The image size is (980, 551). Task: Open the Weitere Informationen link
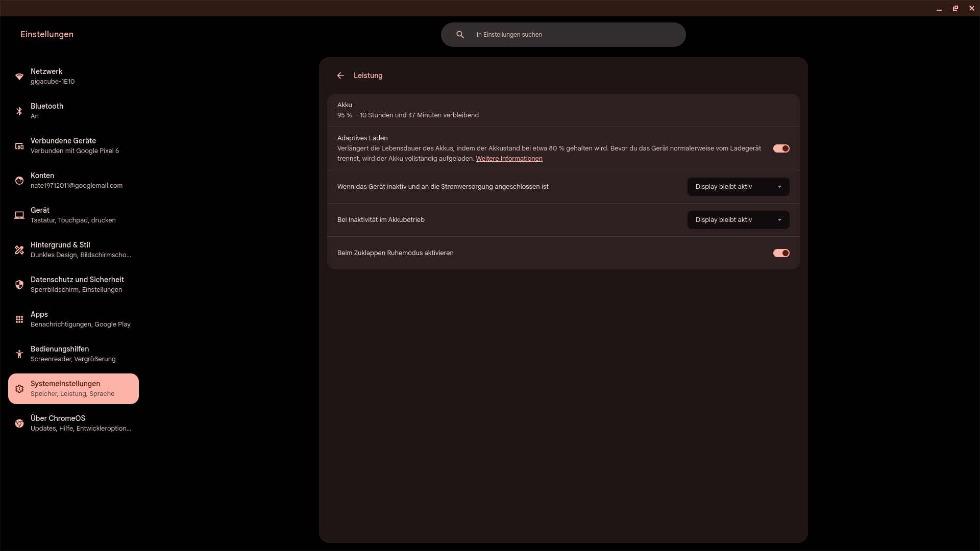click(509, 159)
